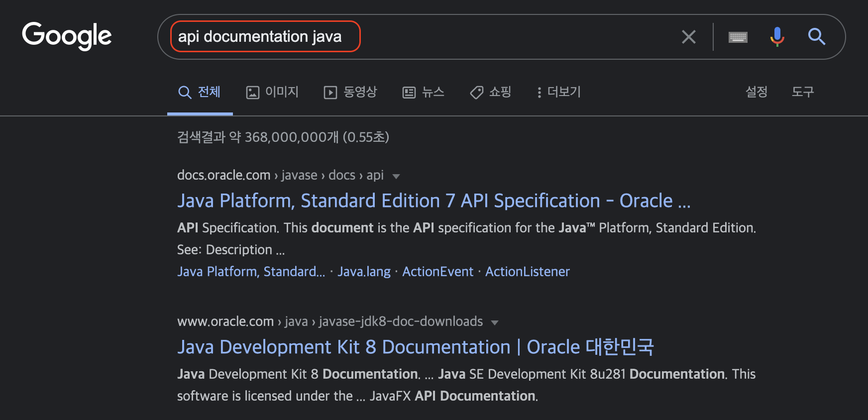
Task: Open the on-screen keyboard input tool
Action: pos(738,37)
